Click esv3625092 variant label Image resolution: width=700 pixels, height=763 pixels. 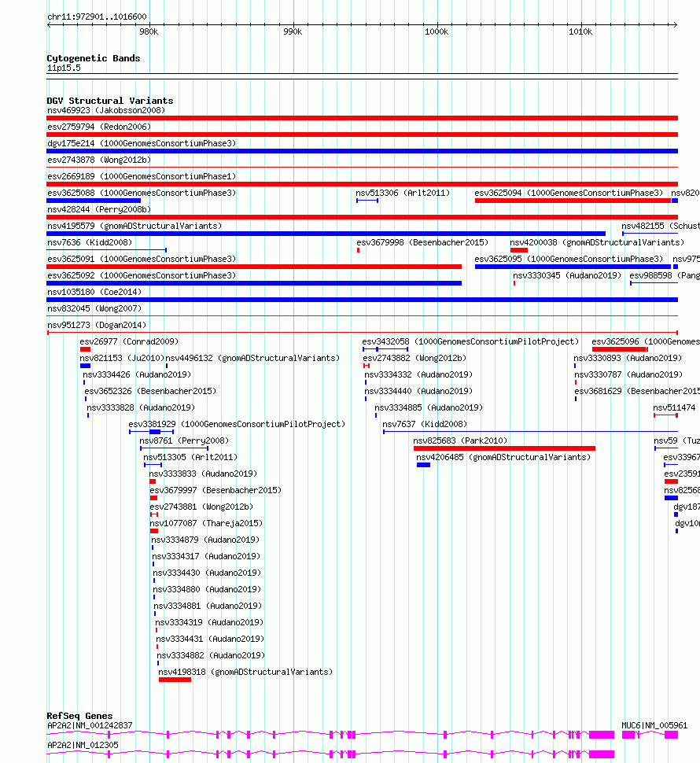(142, 276)
